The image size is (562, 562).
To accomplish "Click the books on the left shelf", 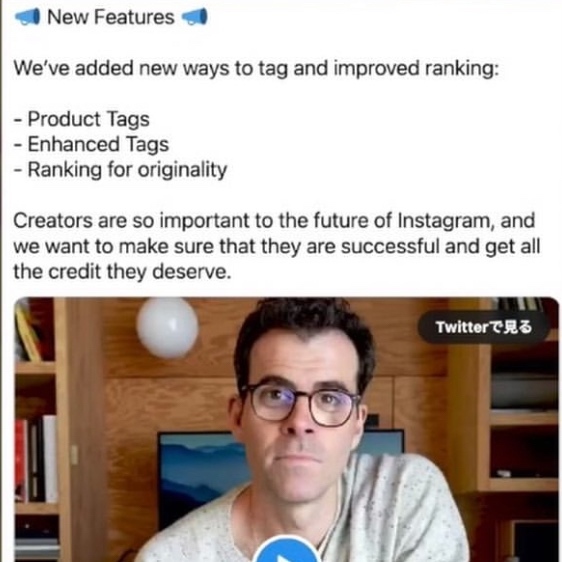I will [x=36, y=459].
